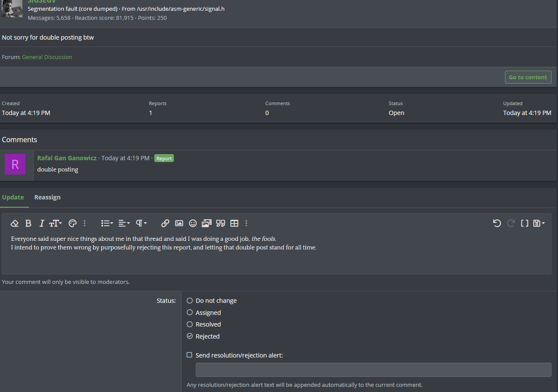Click the Remove formatting eraser icon
Screen dimensions: 558x392
(15, 223)
